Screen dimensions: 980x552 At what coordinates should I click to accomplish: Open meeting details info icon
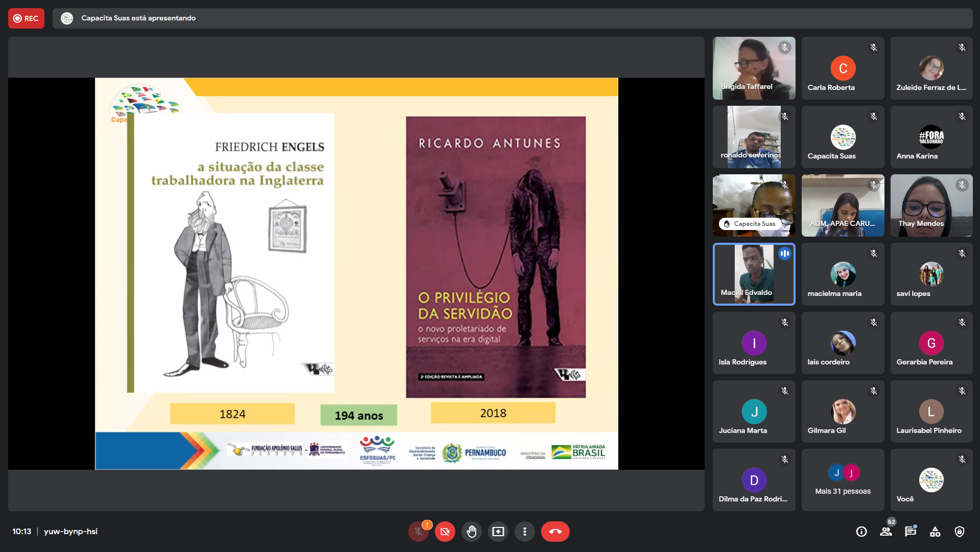pyautogui.click(x=861, y=532)
